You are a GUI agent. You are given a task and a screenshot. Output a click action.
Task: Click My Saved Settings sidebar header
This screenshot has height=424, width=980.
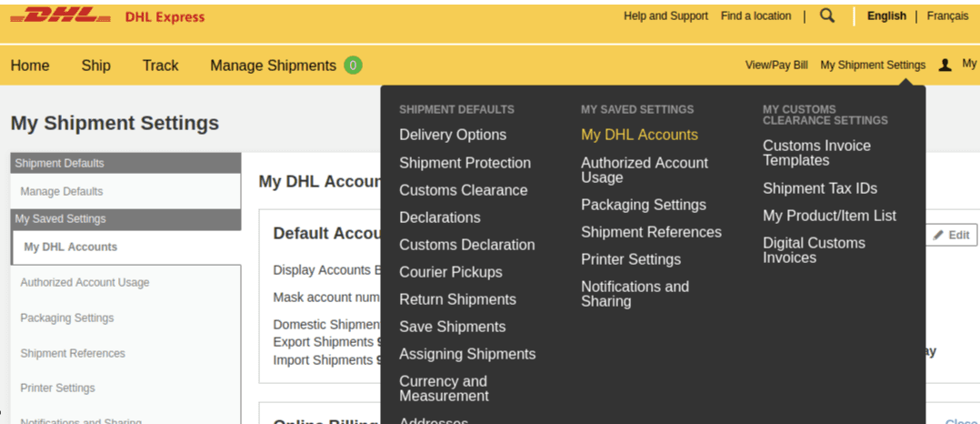coord(125,219)
